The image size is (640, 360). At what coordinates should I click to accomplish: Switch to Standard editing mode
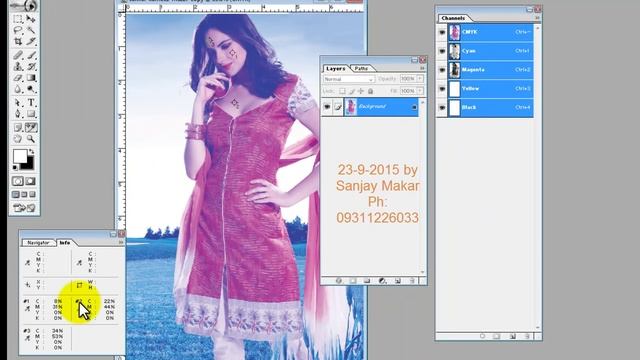coord(18,181)
